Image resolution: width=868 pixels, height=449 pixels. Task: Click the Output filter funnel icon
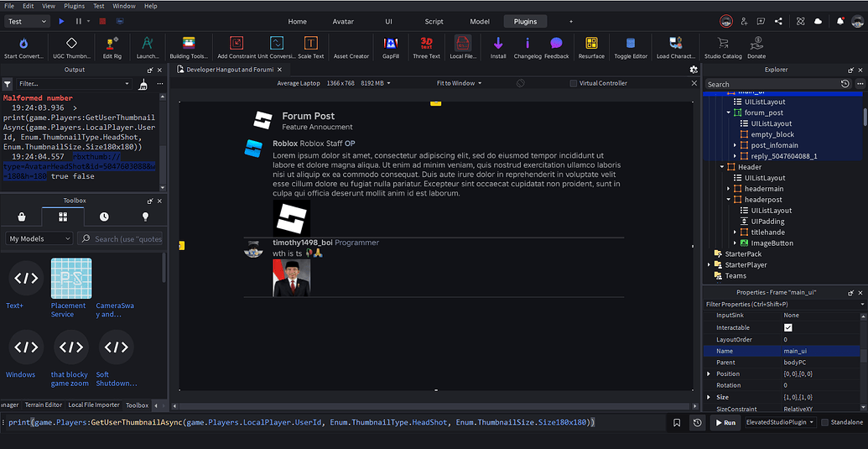(8, 84)
